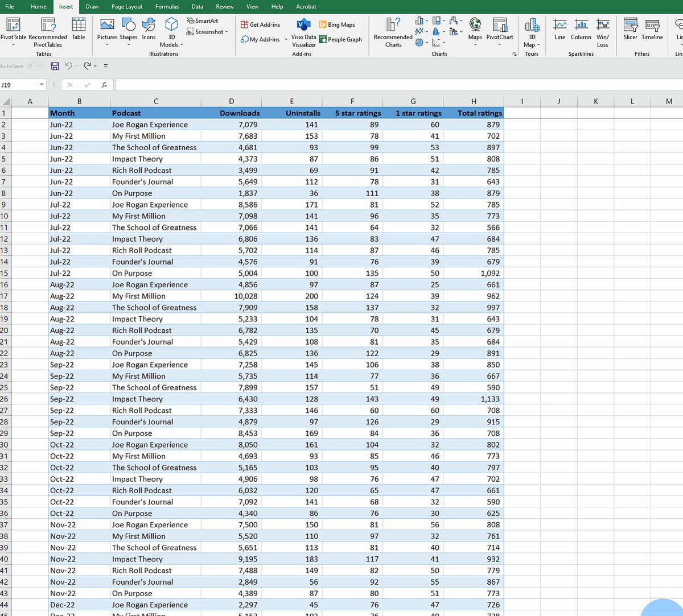Viewport: 683px width, 616px height.
Task: Switch to the Draw tab
Action: click(92, 7)
